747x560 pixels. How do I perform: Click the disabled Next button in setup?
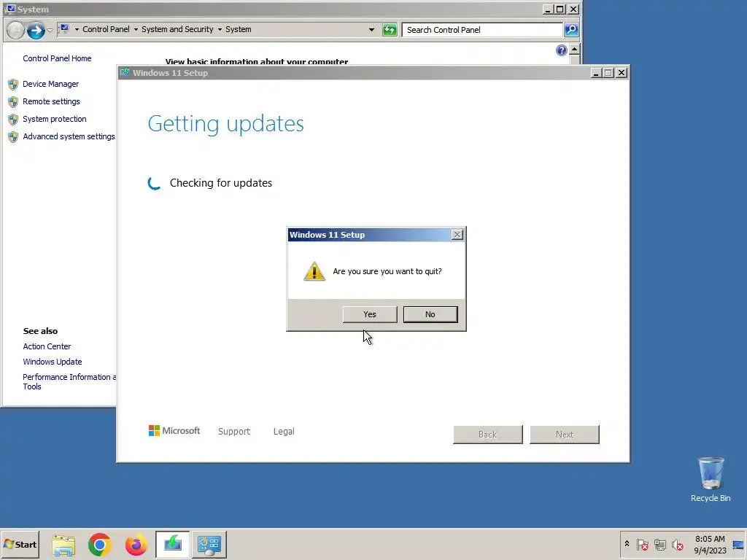click(x=565, y=435)
